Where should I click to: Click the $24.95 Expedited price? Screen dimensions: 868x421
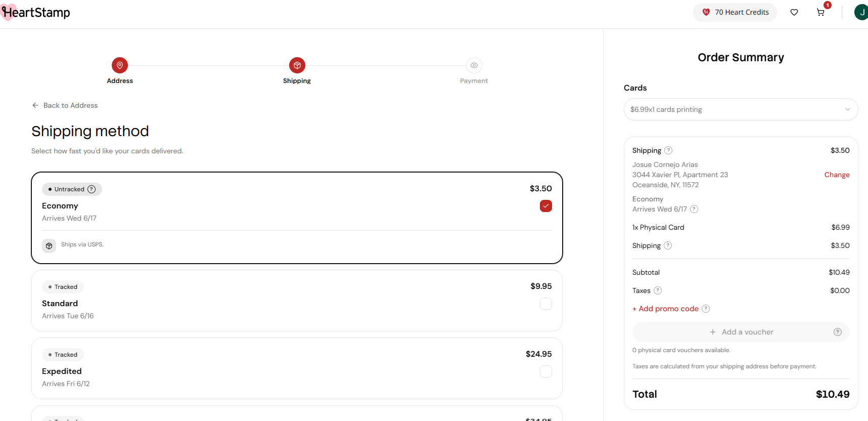point(539,354)
